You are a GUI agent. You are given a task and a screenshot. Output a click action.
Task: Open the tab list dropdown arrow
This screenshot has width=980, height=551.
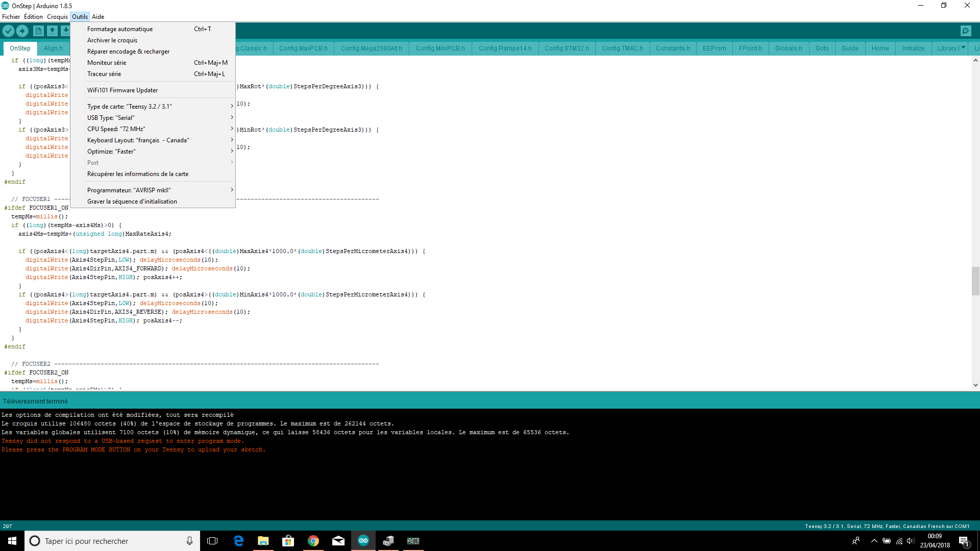(x=963, y=48)
